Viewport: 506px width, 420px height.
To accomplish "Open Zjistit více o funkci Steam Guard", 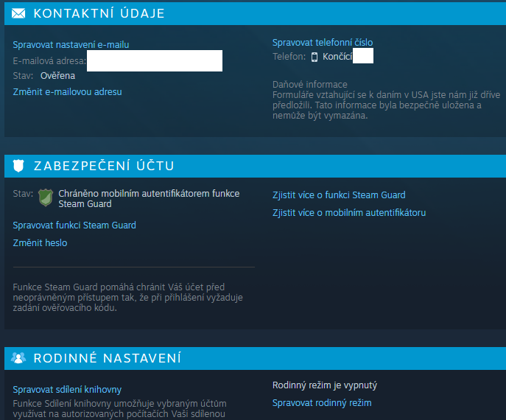I will 339,195.
